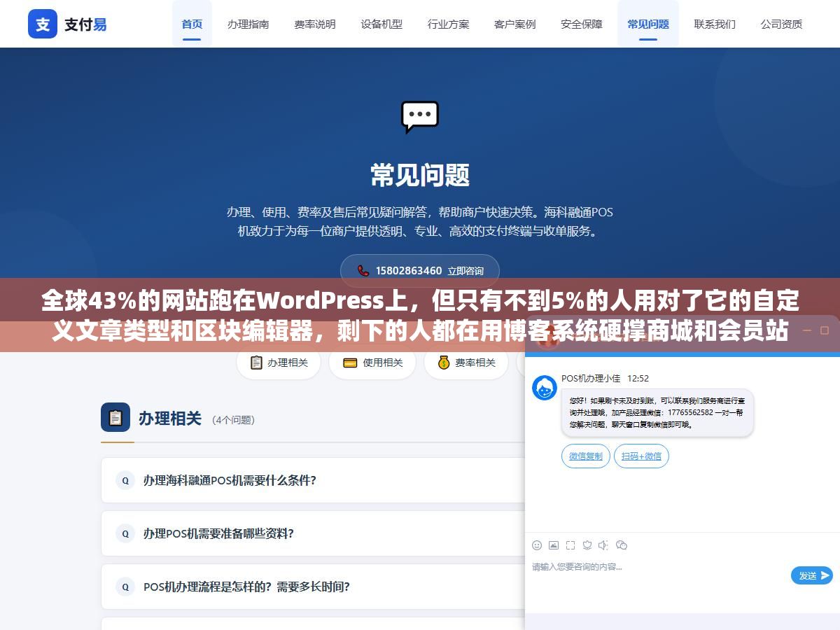Click the WeChat icon in chat toolbar
This screenshot has width=840, height=630.
tap(622, 545)
